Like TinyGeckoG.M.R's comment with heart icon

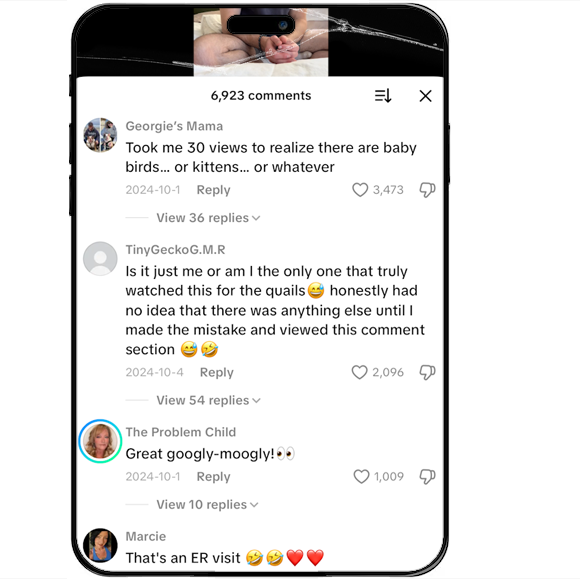click(359, 372)
